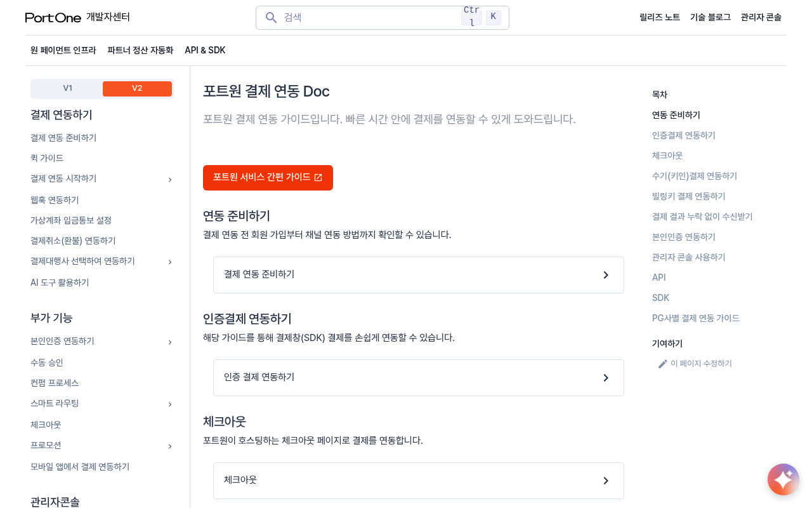Open 파트너 정산 자동화 tab
This screenshot has width=812, height=508.
pyautogui.click(x=140, y=50)
